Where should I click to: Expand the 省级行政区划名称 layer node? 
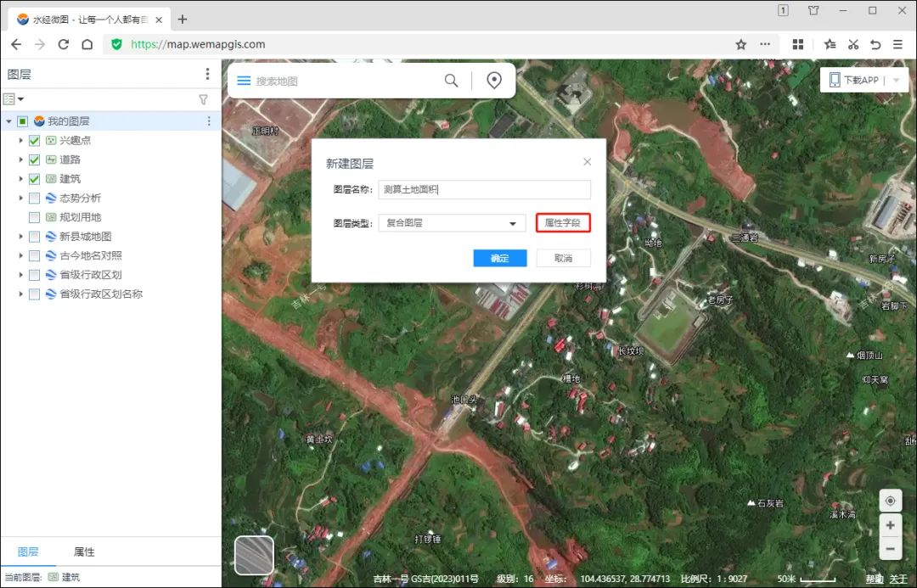(x=20, y=294)
